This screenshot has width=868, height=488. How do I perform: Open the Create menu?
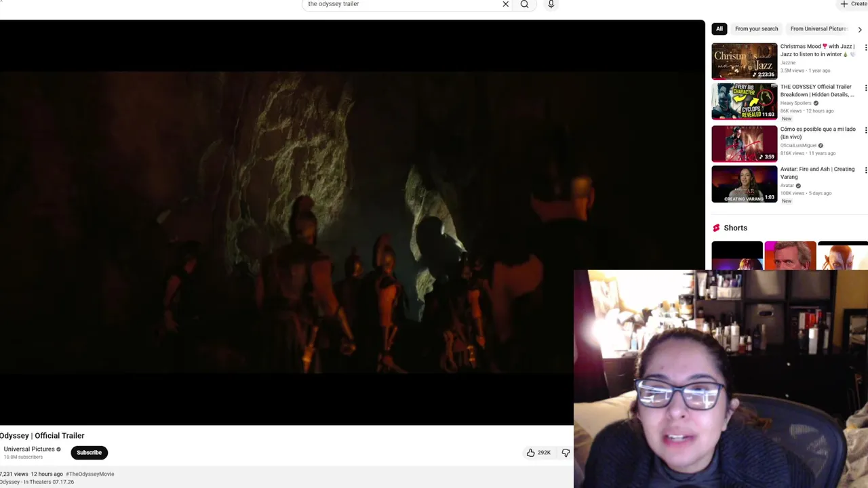[x=853, y=4]
